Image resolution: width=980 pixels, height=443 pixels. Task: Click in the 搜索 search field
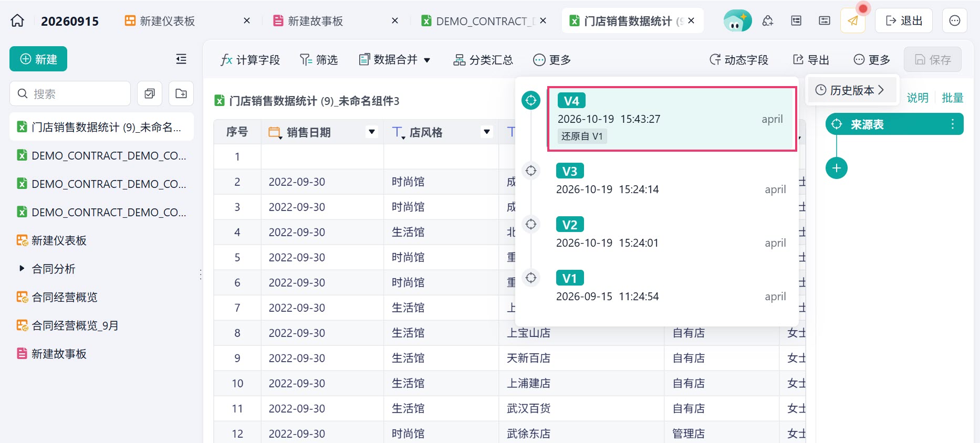70,93
